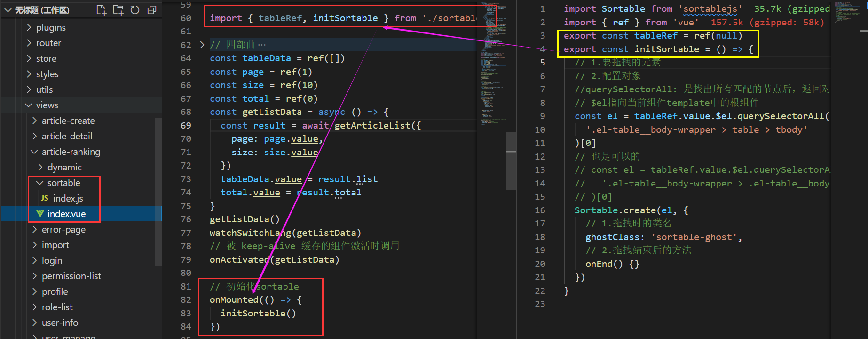Expand the user-info folder
868x339 pixels.
[35, 323]
